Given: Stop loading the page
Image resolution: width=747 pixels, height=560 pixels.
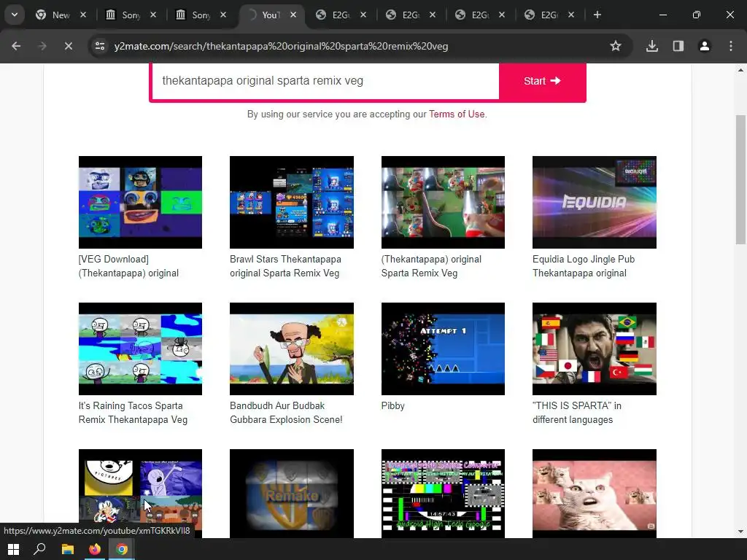Looking at the screenshot, I should (x=68, y=46).
